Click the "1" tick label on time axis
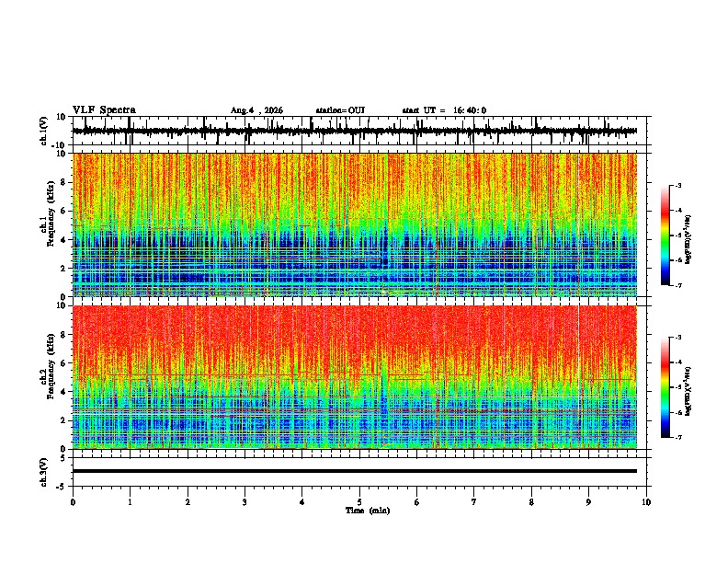 tap(130, 502)
